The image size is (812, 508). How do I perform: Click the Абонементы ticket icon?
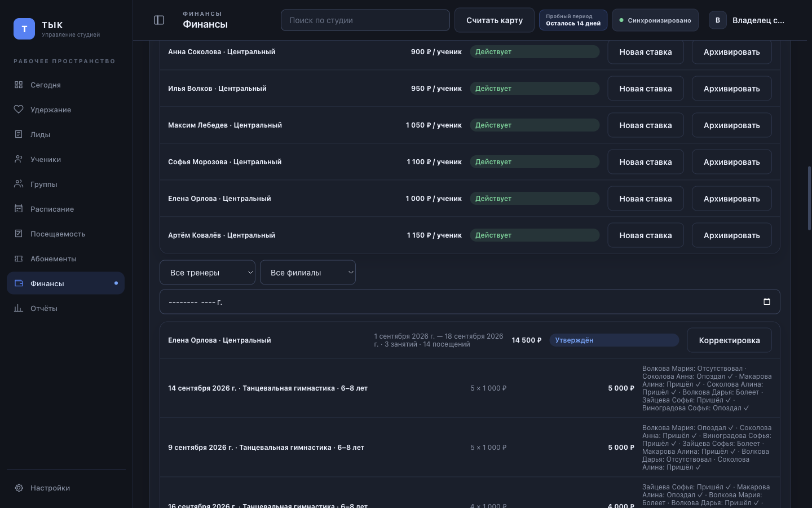[x=19, y=259]
